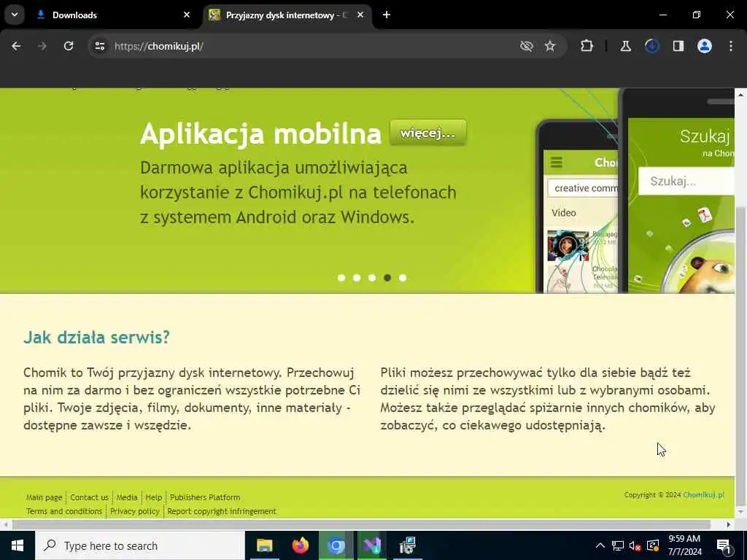Click the Szukaj... search field on phone mockup
The width and height of the screenshot is (747, 560).
click(686, 181)
